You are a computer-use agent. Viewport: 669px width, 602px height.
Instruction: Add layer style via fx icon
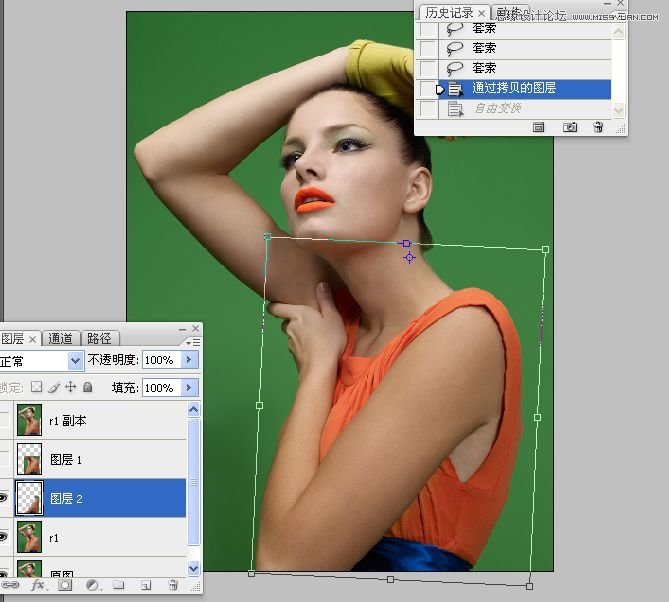(38, 585)
